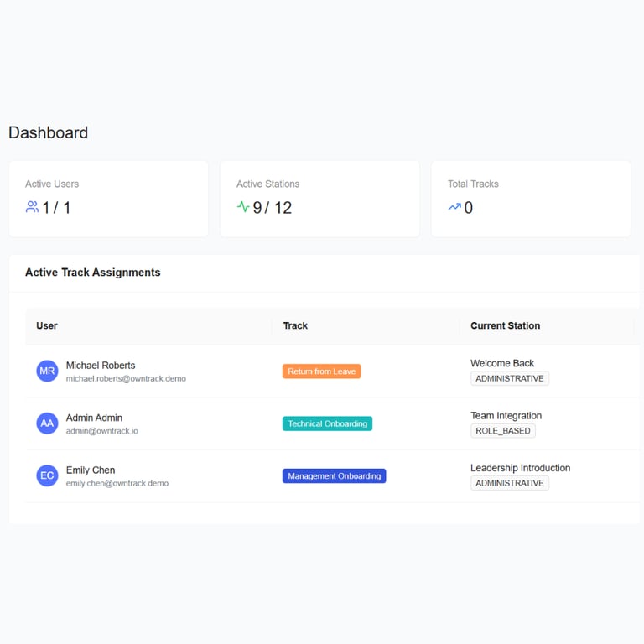Select the teal Technical Onboarding tag
Screen dimensions: 644x644
tap(327, 423)
